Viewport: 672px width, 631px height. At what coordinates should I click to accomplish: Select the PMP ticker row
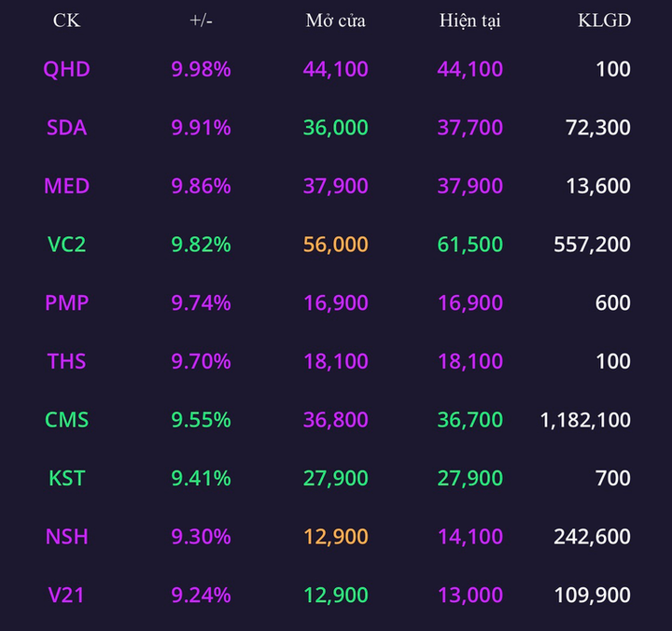(67, 303)
